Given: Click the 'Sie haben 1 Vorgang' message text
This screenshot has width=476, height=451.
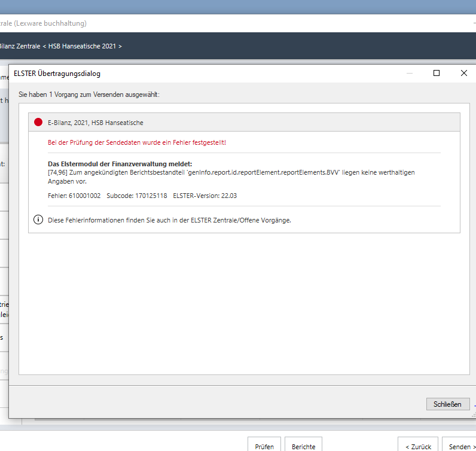Looking at the screenshot, I should [89, 95].
